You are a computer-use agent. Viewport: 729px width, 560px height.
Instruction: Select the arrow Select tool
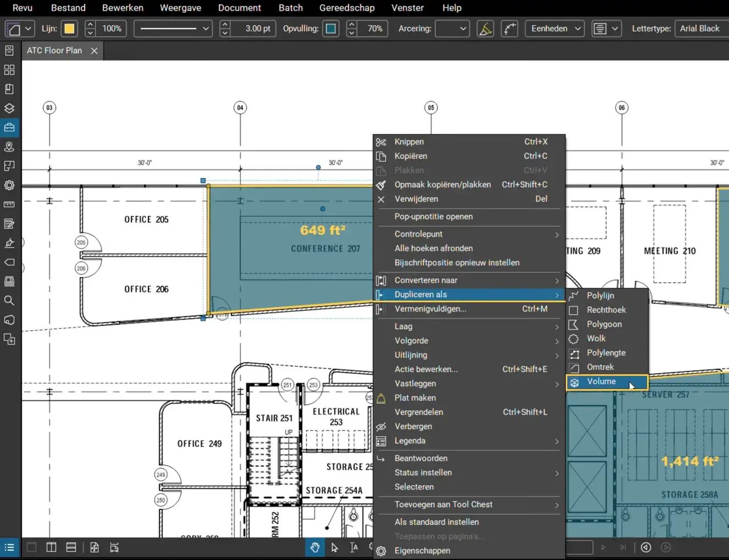pos(334,547)
